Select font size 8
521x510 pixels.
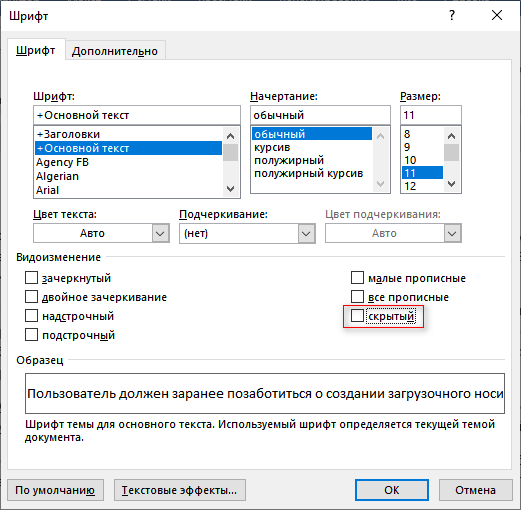pyautogui.click(x=422, y=134)
